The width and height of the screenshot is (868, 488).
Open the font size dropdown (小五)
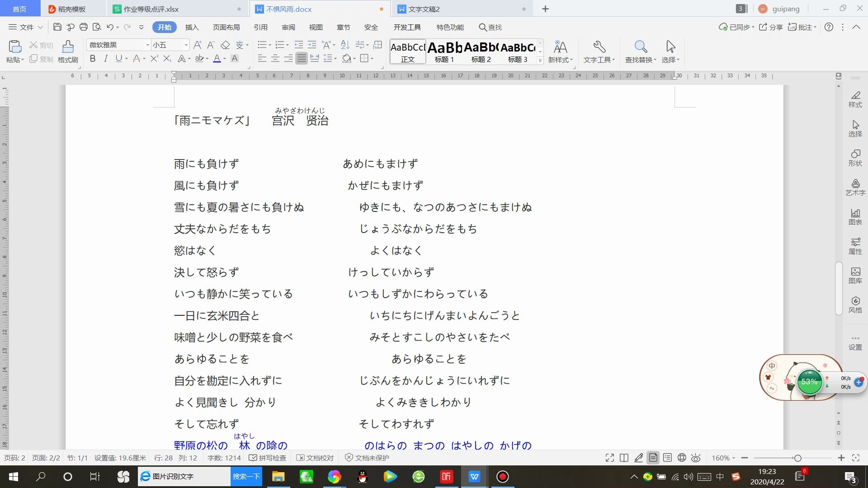[x=186, y=45]
